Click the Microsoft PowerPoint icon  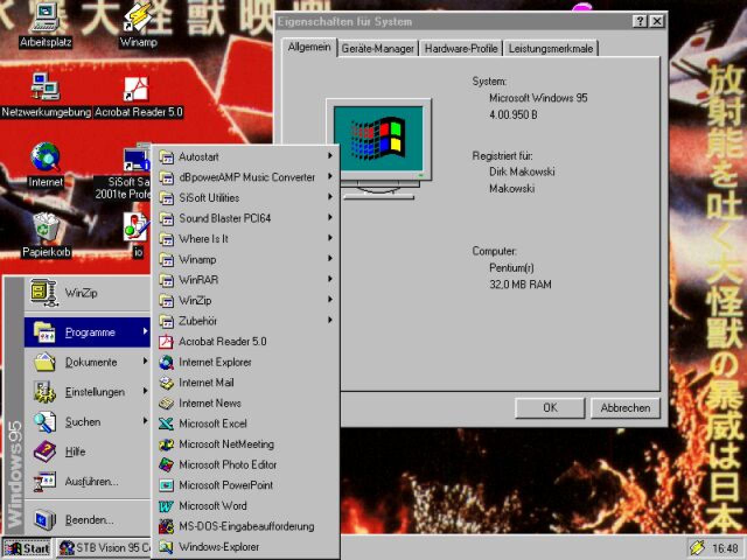point(166,485)
